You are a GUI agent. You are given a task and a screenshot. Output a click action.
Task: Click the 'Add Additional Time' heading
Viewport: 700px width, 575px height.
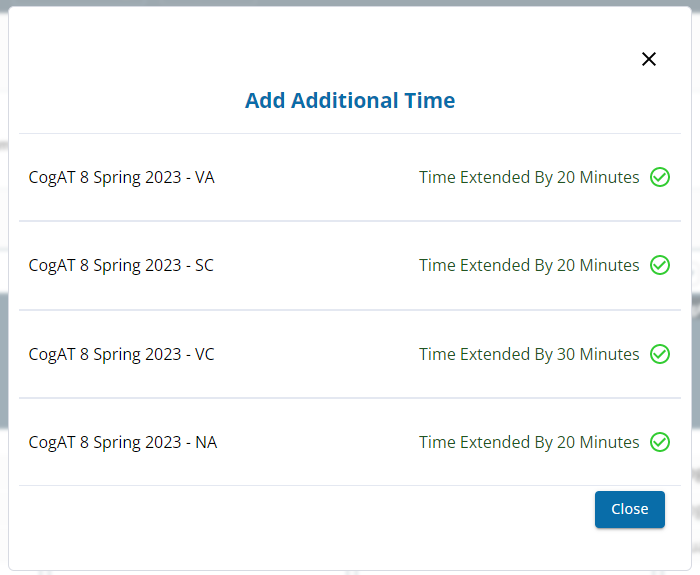point(350,100)
